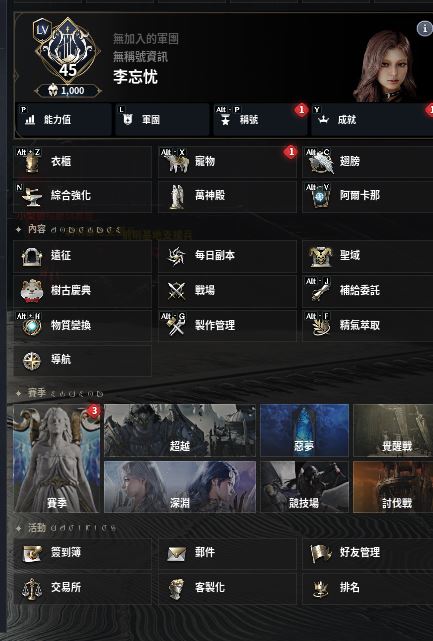Switch to the 能力值 stats tab

click(x=63, y=120)
